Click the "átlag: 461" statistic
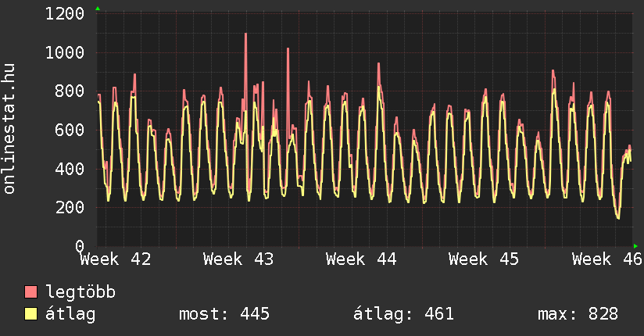This screenshot has height=336, width=644. pyautogui.click(x=404, y=314)
